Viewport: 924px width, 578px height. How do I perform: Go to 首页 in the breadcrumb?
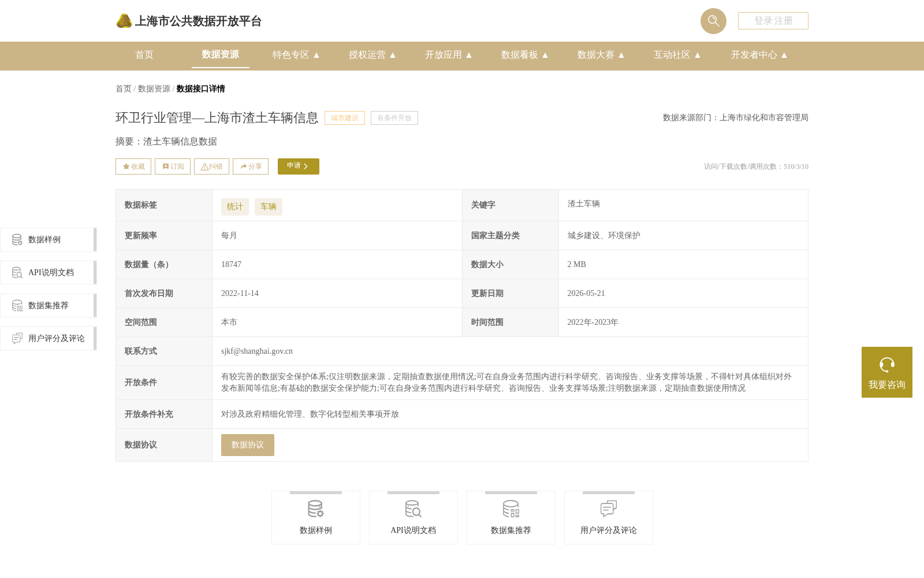point(124,88)
